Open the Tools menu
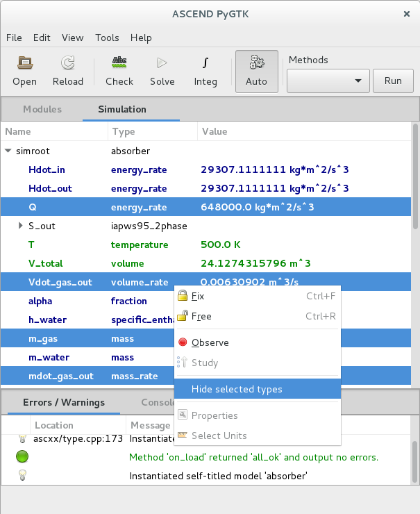 [107, 38]
